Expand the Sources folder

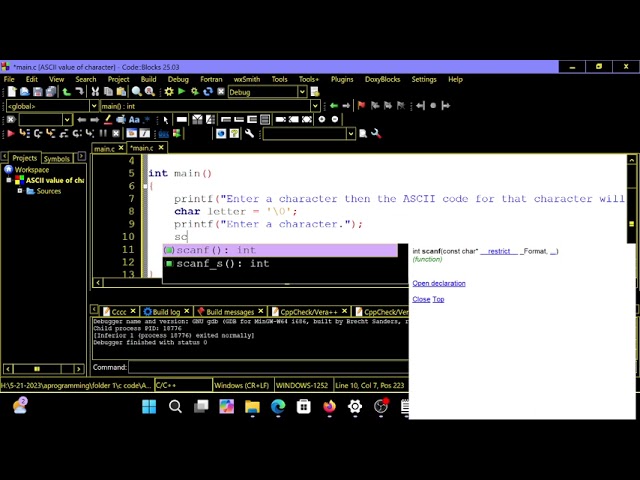[x=20, y=191]
